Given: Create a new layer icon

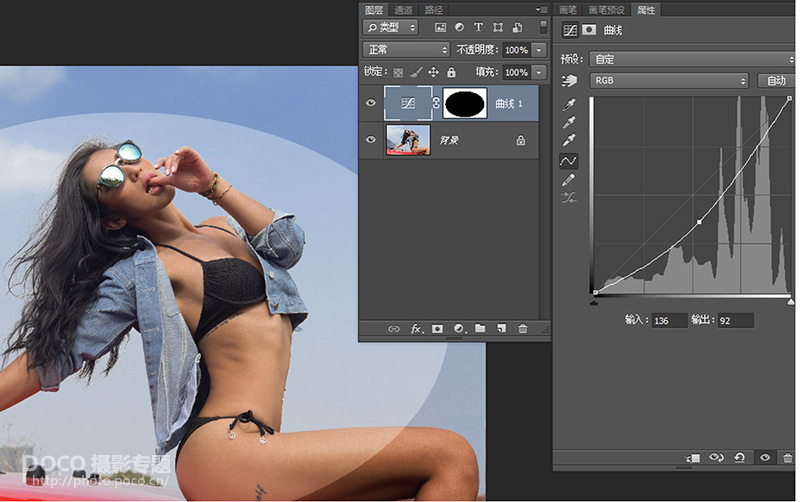Looking at the screenshot, I should 502,329.
